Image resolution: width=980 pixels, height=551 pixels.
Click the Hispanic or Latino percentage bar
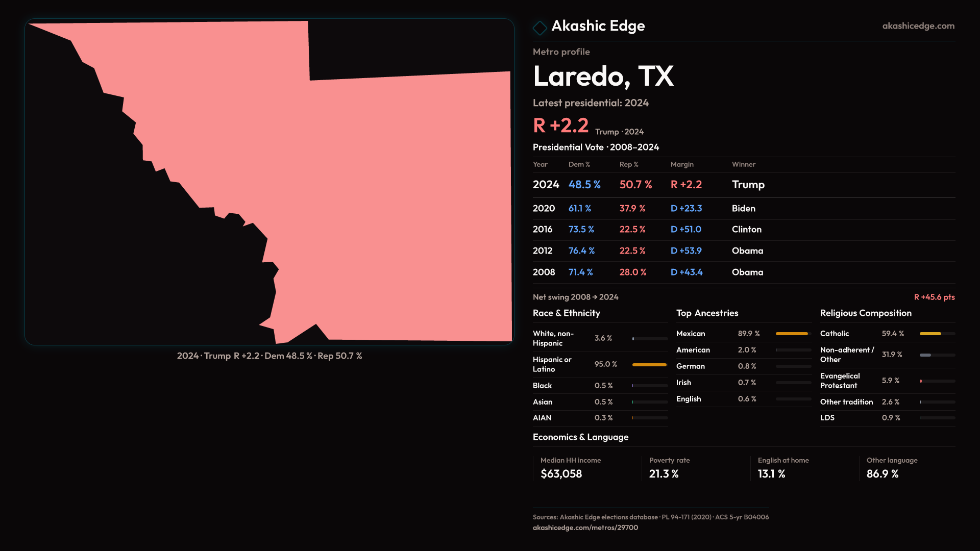point(649,365)
